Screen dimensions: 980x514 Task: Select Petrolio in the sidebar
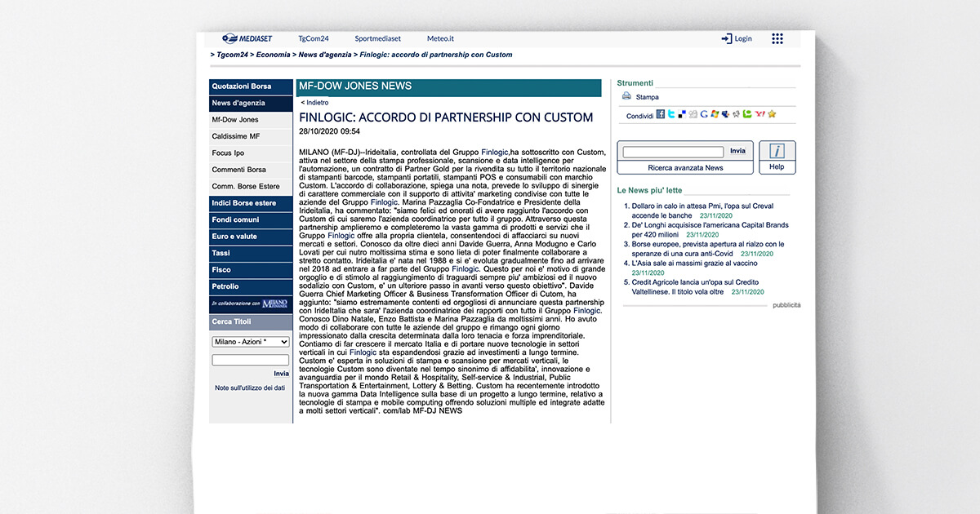coord(251,286)
